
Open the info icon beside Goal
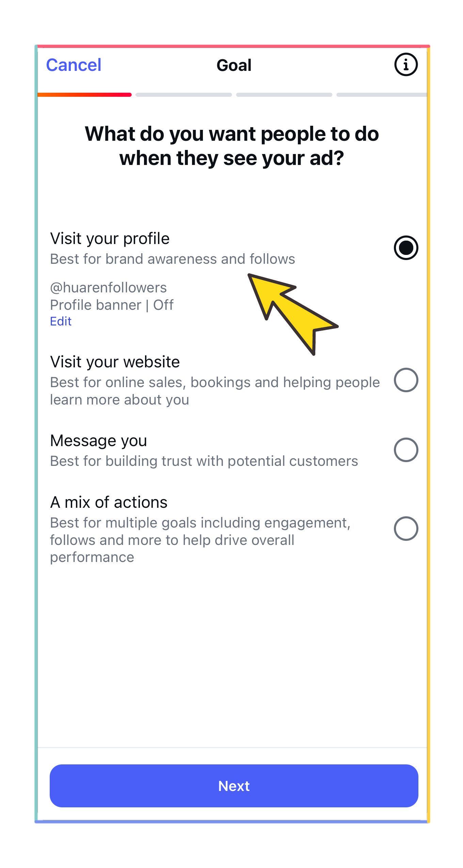406,64
